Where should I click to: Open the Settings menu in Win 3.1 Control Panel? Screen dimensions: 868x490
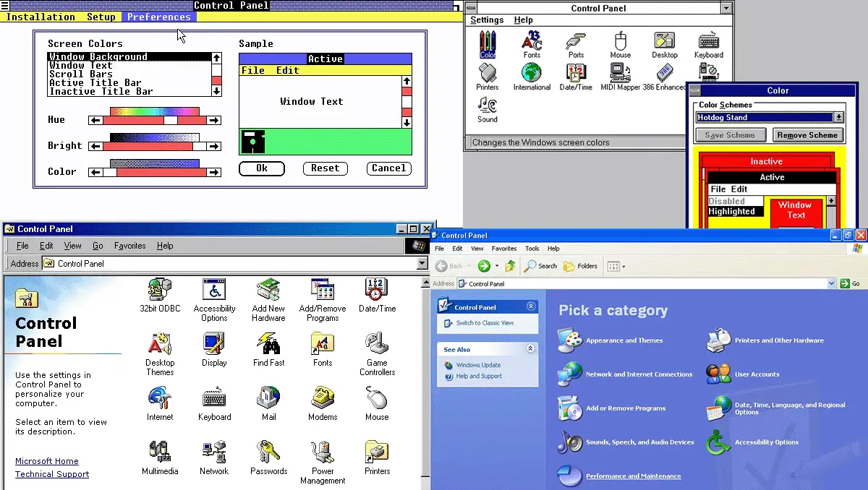click(x=486, y=20)
